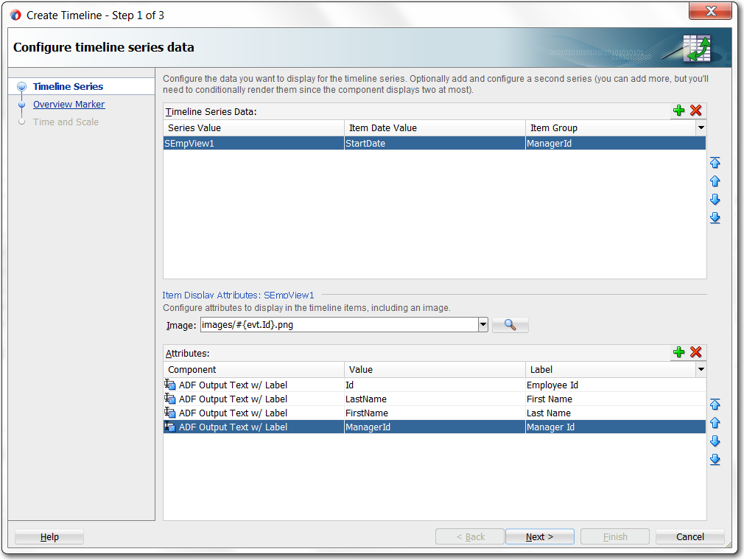Select ADF Output Text row for ManagerId

[253, 427]
